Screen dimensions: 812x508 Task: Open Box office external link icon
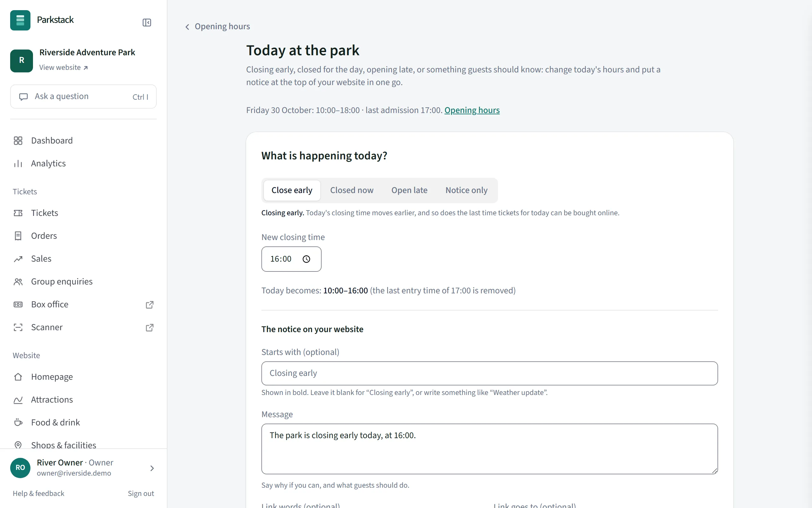pyautogui.click(x=150, y=304)
